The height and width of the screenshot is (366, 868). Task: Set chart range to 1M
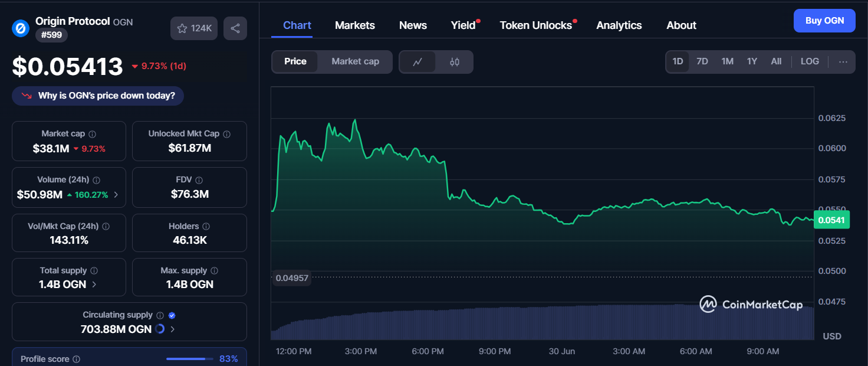point(728,61)
